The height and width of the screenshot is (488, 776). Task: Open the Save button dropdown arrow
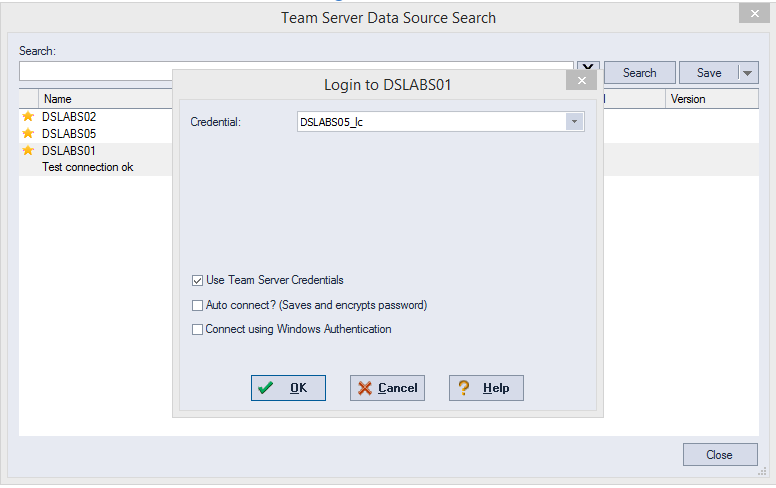point(748,73)
